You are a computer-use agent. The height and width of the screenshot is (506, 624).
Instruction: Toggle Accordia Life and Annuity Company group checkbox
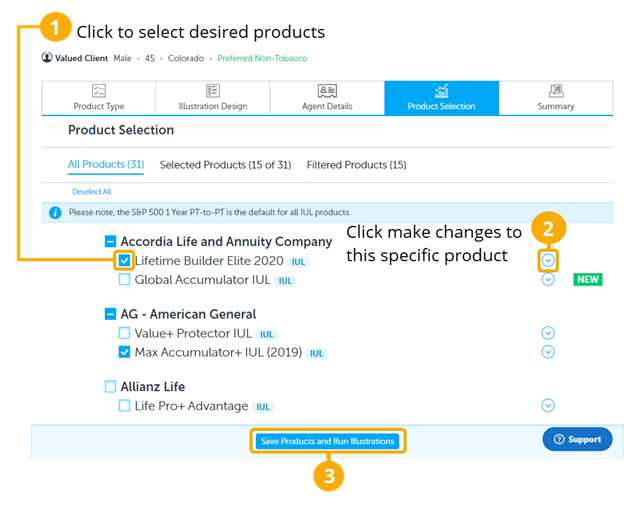point(110,241)
